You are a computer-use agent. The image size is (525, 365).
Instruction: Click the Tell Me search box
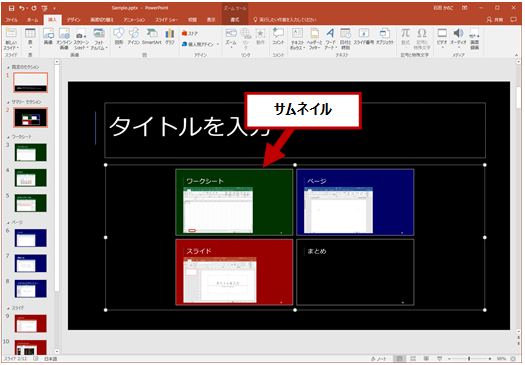(285, 20)
